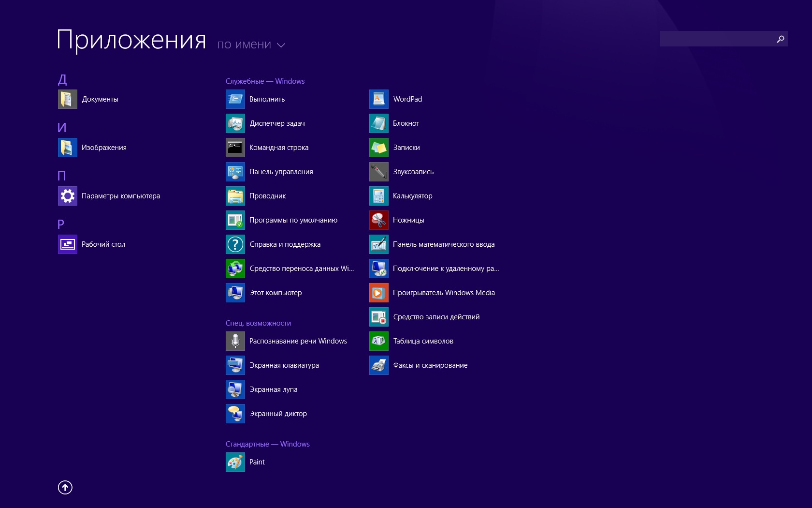Select the 'Стандартные — Windows' group header
The image size is (812, 508).
267,444
